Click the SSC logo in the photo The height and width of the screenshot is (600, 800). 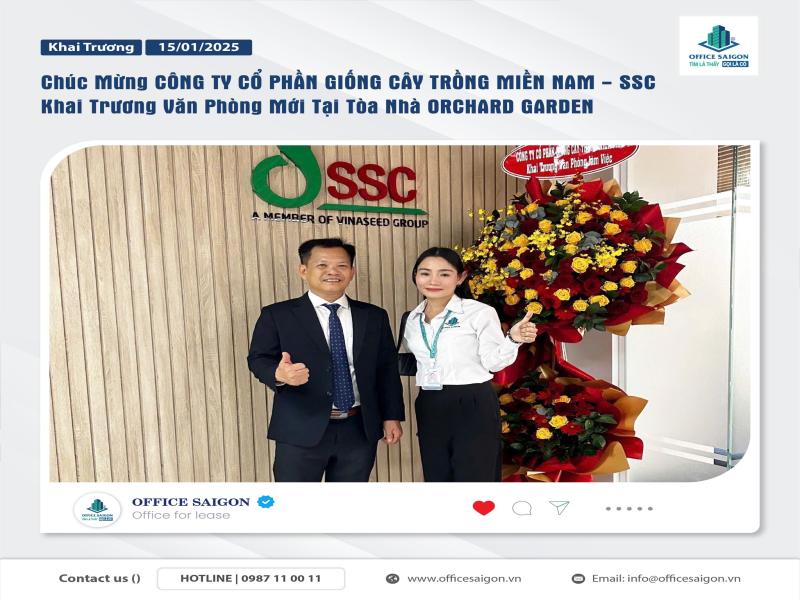pyautogui.click(x=339, y=187)
